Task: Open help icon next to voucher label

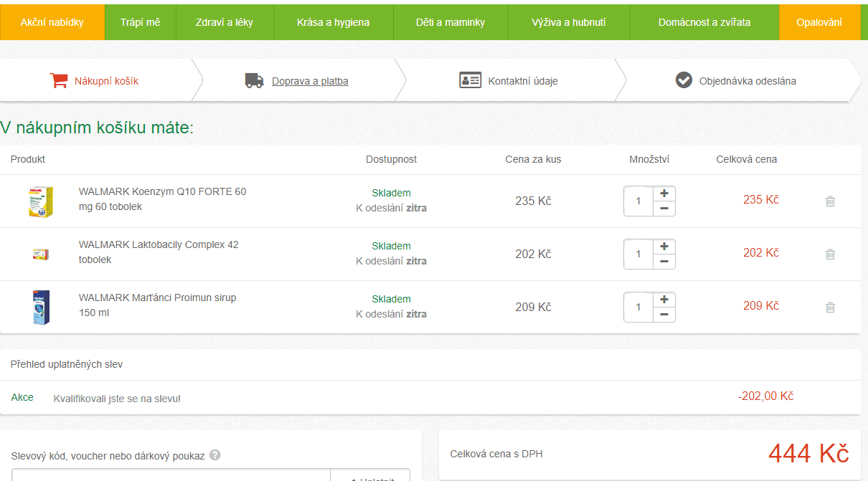Action: (x=214, y=455)
